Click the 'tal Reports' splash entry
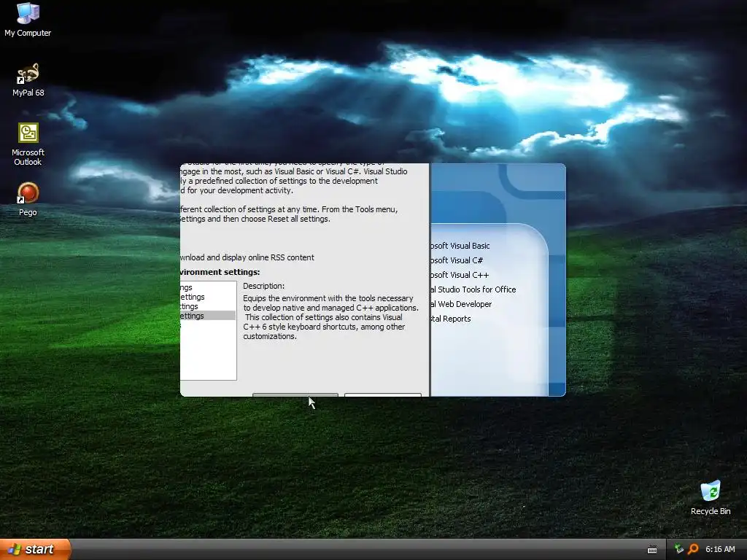This screenshot has height=560, width=747. point(451,319)
